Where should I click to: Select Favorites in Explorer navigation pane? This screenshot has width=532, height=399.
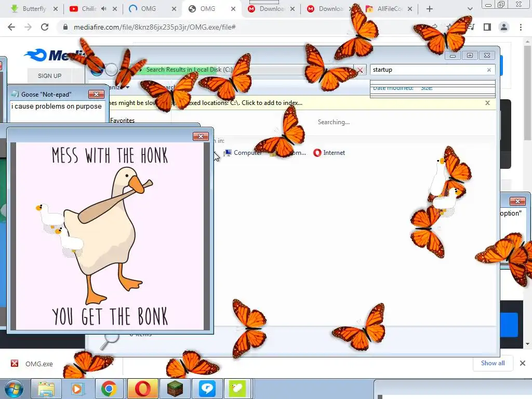pos(122,120)
